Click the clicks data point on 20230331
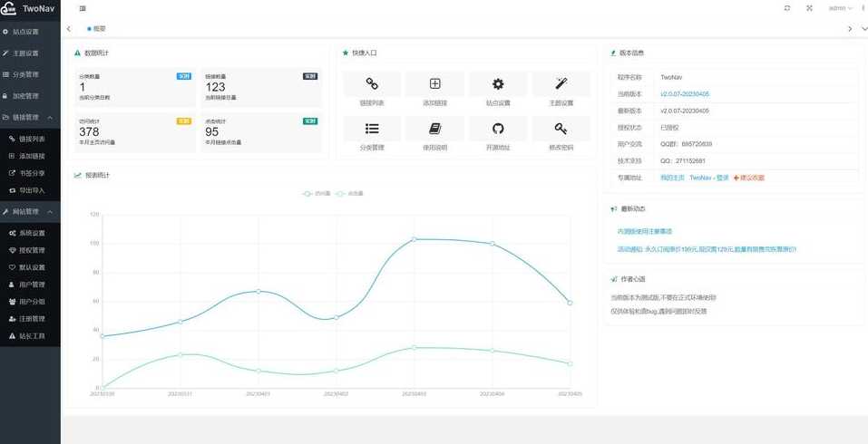This screenshot has height=444, width=868. (180, 354)
